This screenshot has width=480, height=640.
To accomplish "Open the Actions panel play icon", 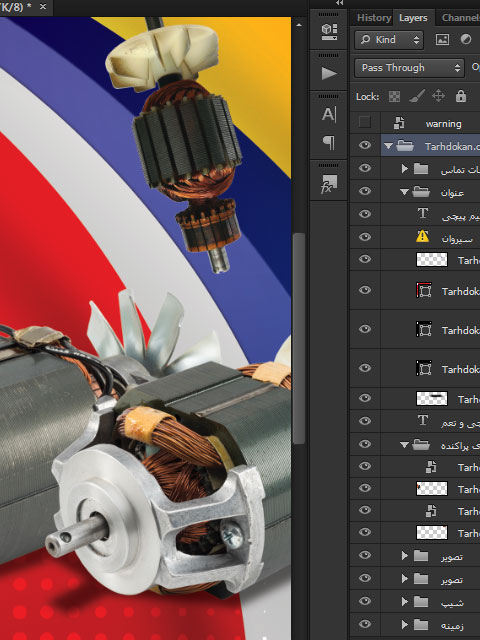I will 329,73.
